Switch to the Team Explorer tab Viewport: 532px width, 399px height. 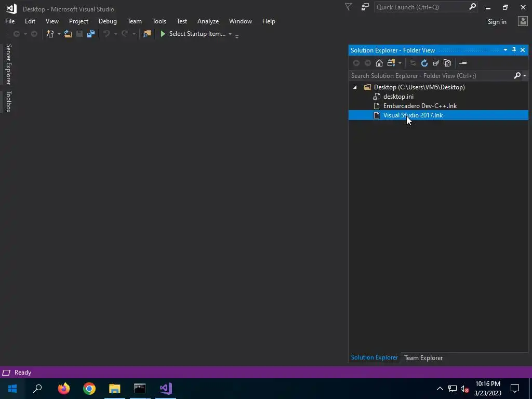pyautogui.click(x=423, y=357)
